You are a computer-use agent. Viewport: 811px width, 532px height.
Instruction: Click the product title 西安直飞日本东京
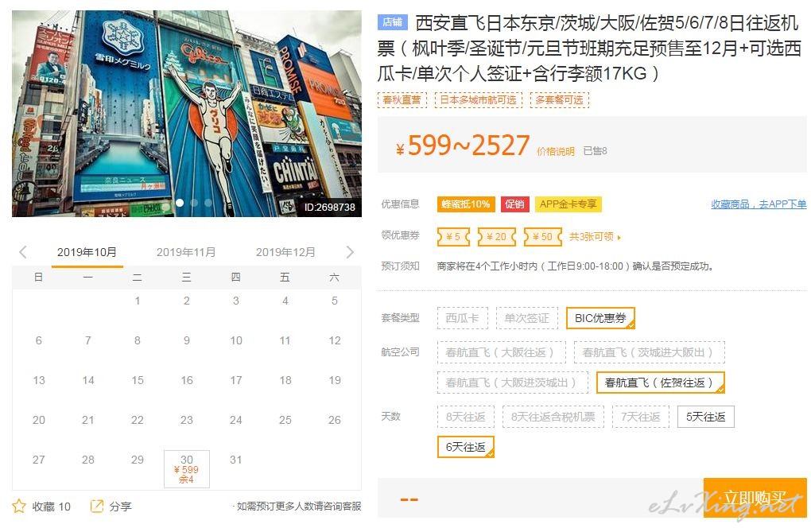pos(590,49)
